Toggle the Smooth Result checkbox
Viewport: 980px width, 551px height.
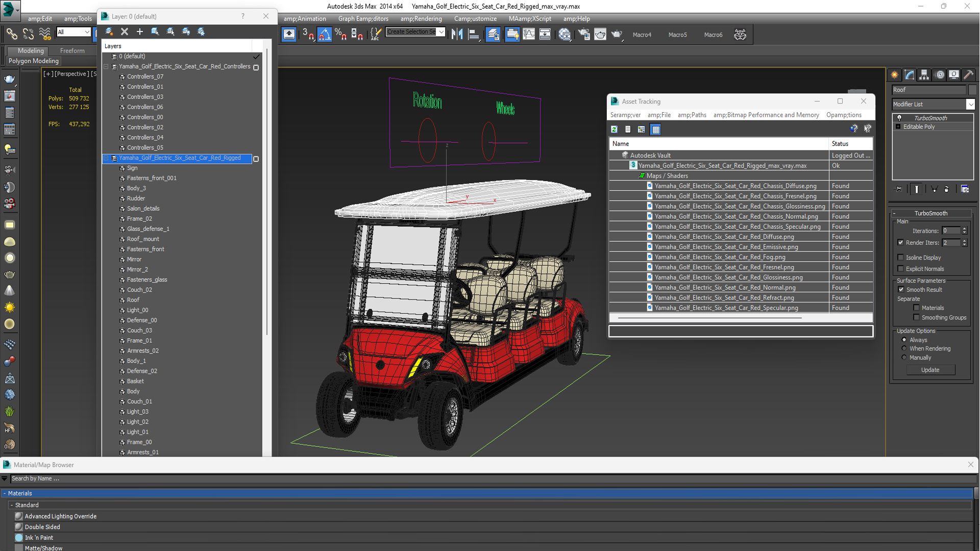[901, 290]
